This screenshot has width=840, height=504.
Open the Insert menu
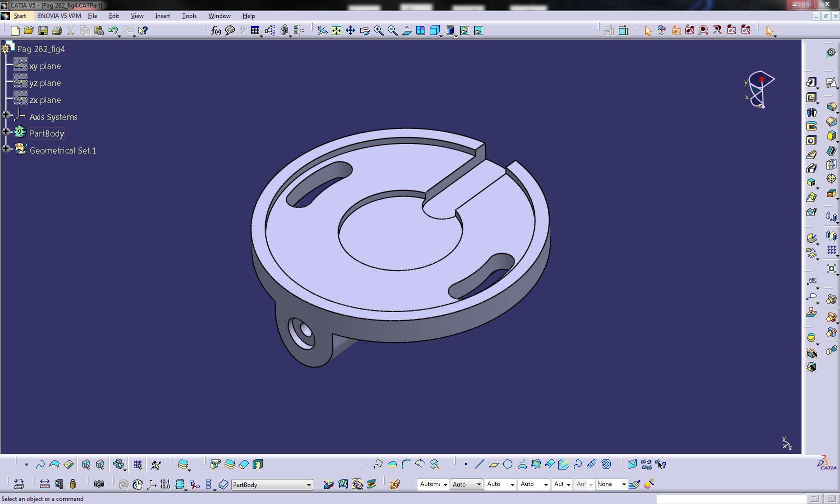click(x=163, y=16)
